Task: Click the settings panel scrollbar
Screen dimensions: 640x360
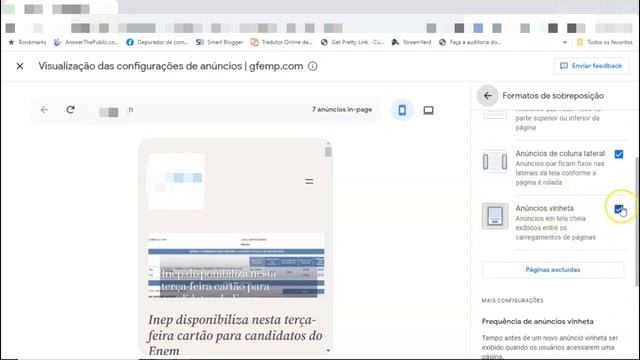Action: pyautogui.click(x=637, y=221)
